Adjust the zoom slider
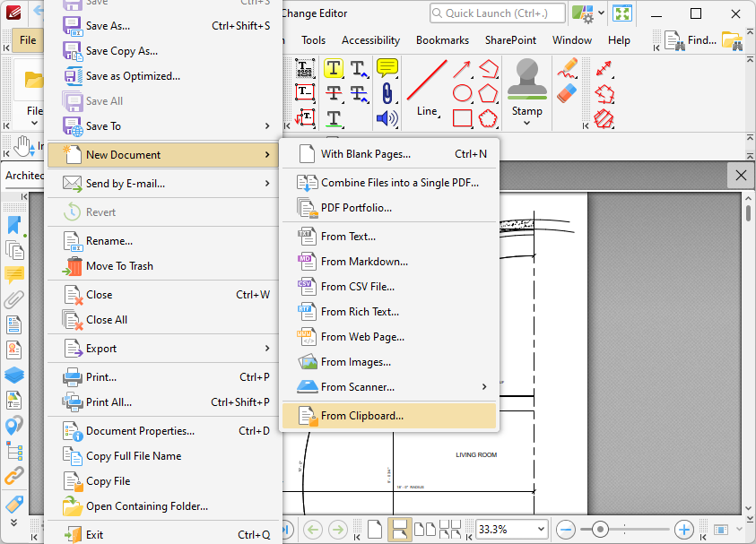This screenshot has width=756, height=544. pos(599,529)
